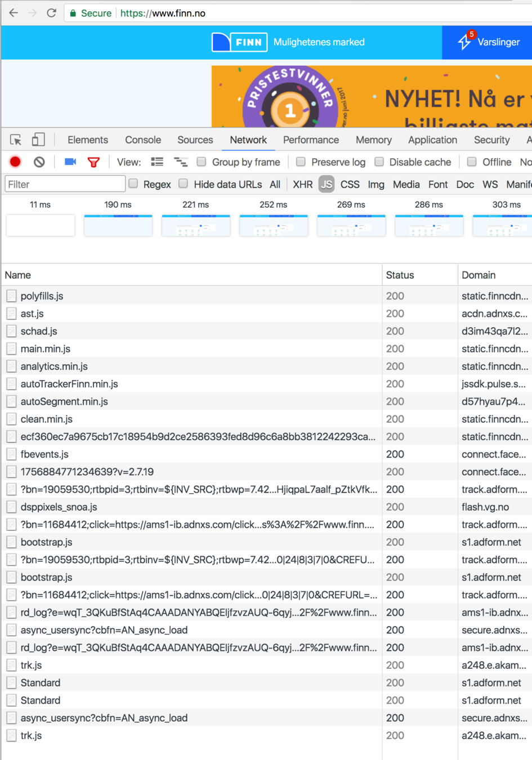
Task: Activate the inspect element picker icon
Action: click(15, 140)
